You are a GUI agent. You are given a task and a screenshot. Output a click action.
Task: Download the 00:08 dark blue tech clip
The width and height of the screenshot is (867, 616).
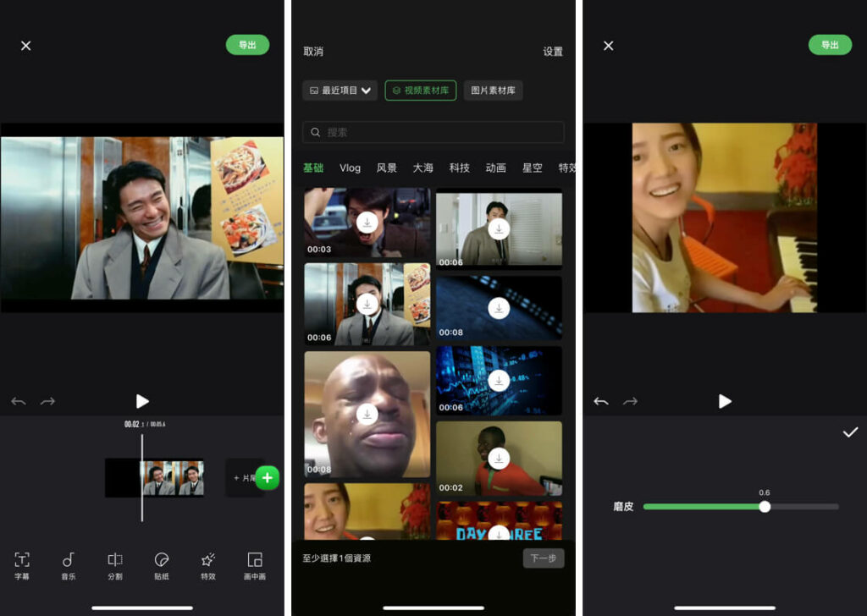[x=499, y=308]
